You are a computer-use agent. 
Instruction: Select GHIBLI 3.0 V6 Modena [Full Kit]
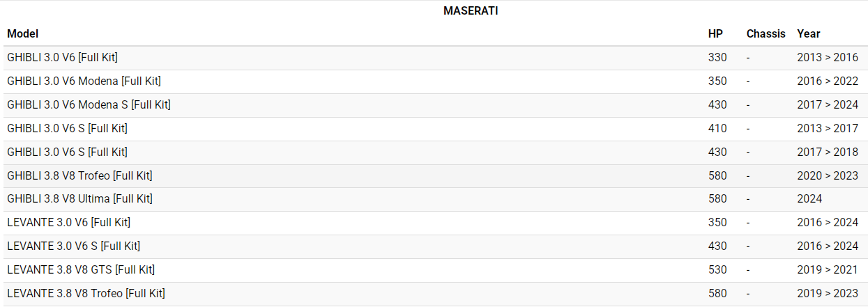[x=84, y=81]
